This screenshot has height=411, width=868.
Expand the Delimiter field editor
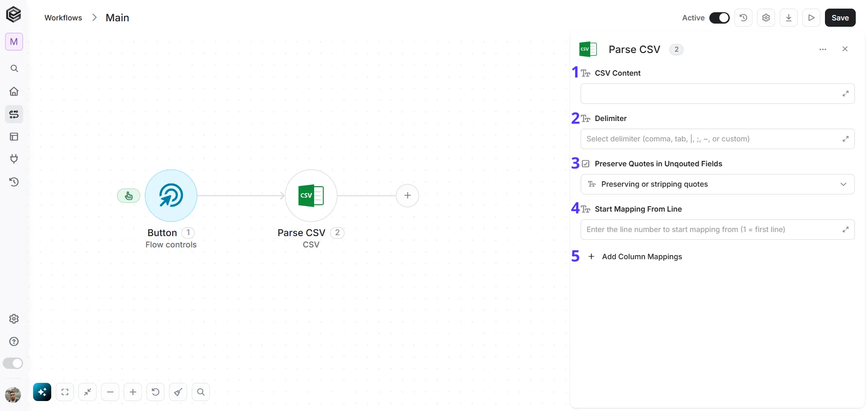[845, 139]
